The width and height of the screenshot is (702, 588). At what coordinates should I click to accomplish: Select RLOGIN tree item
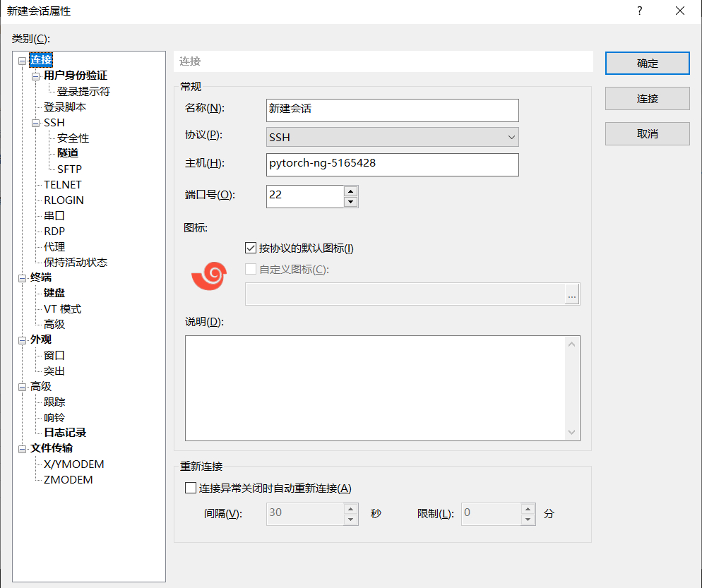[x=64, y=200]
